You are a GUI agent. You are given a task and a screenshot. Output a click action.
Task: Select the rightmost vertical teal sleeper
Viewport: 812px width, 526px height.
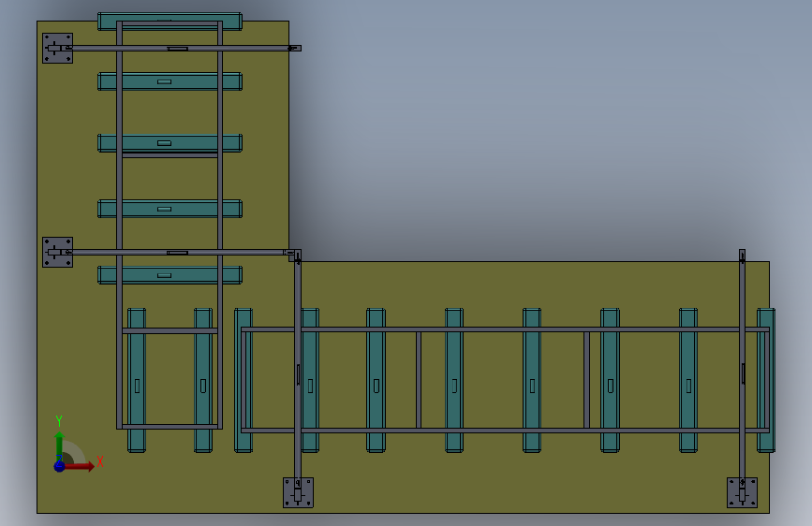(766, 380)
